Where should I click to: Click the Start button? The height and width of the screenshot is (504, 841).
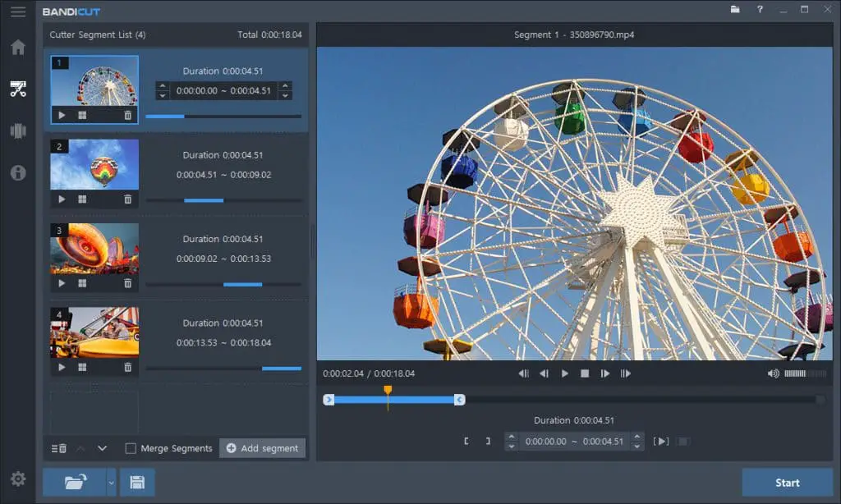[786, 483]
